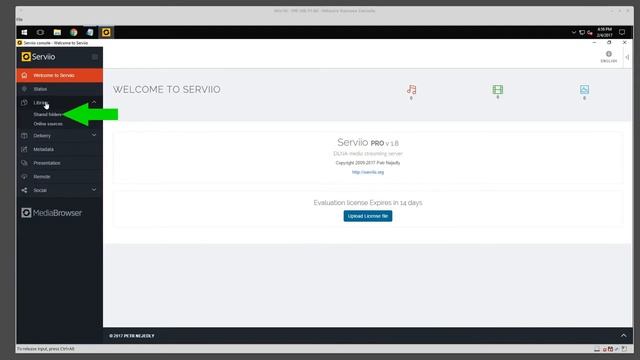Click the blue image count icon
Screen dimensions: 640x360
click(584, 89)
